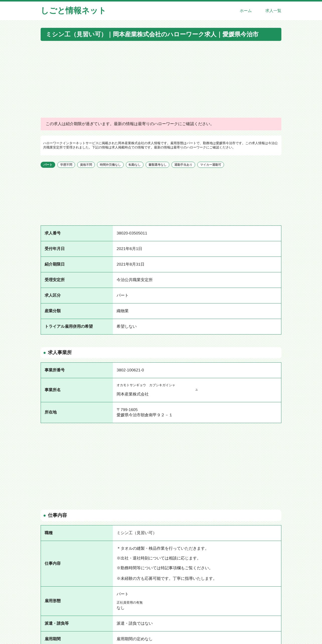Click the 受理安定所 row label
Image resolution: width=322 pixels, height=644 pixels.
tap(55, 280)
